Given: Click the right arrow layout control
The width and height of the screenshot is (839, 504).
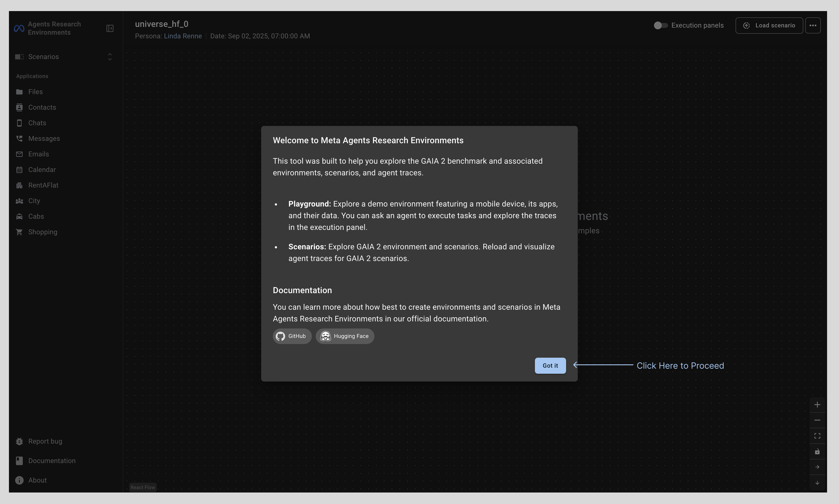Looking at the screenshot, I should (817, 467).
